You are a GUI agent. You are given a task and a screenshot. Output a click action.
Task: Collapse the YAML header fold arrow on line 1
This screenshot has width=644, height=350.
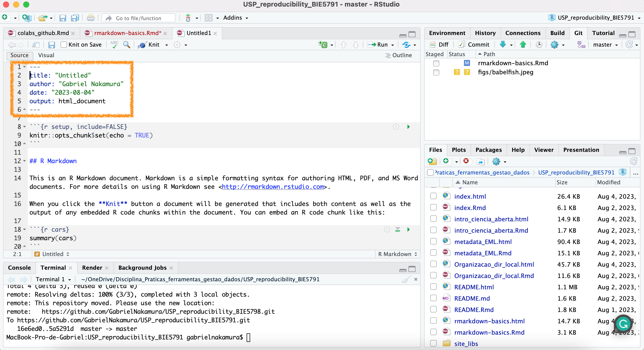(24, 67)
